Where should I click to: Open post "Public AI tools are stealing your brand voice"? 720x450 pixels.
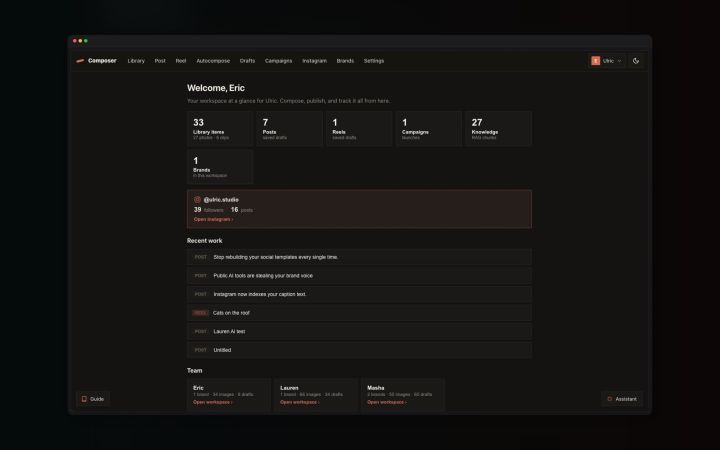pyautogui.click(x=359, y=276)
